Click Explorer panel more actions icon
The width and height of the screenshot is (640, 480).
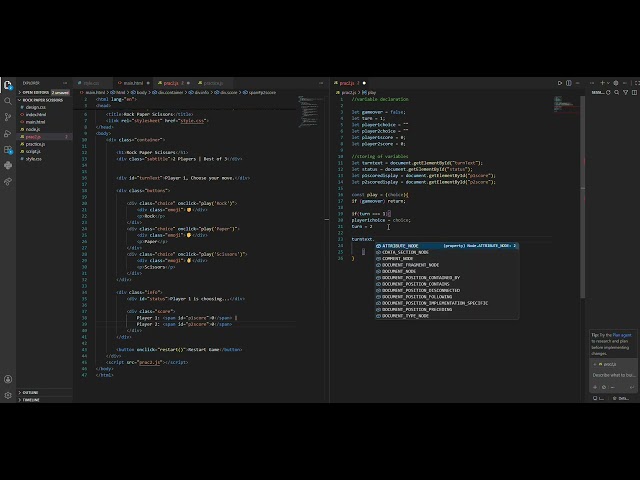point(65,83)
